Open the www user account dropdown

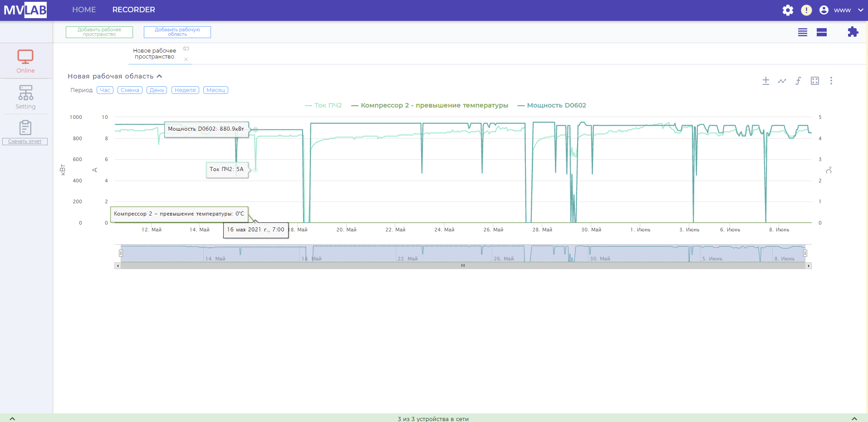(843, 10)
